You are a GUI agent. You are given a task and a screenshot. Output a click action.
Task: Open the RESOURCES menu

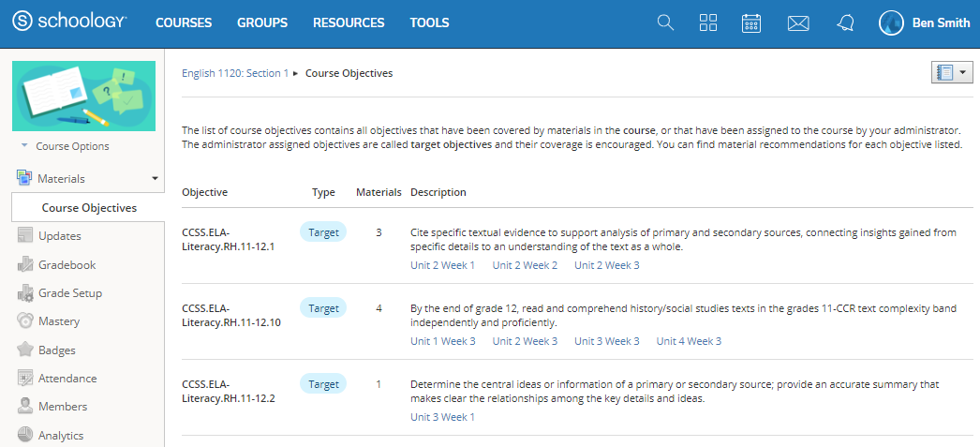[x=349, y=22]
